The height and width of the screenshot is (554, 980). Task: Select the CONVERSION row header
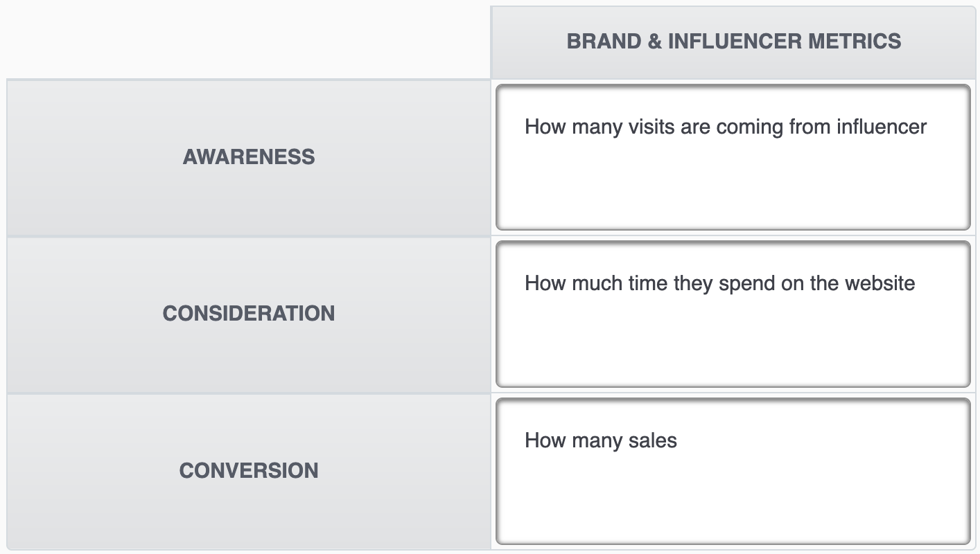click(x=249, y=471)
